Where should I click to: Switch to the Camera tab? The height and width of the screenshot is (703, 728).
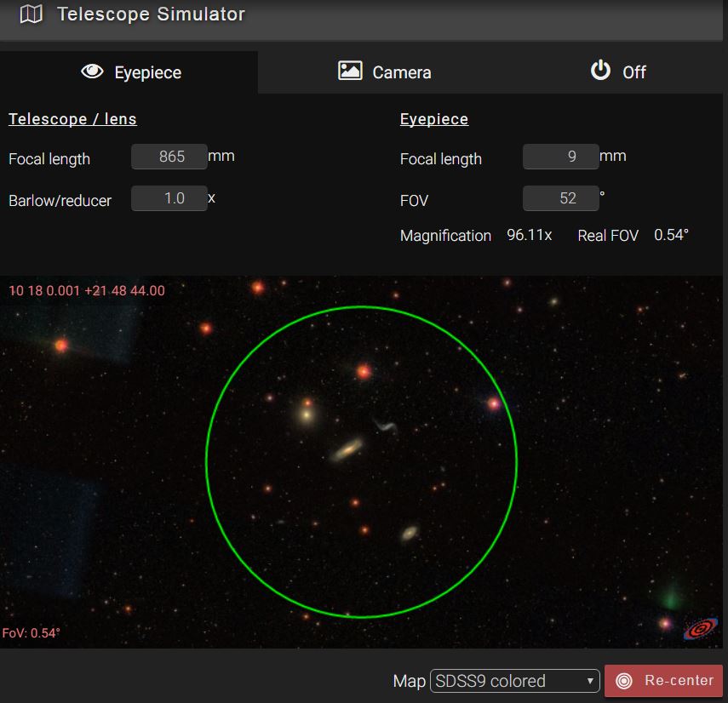(384, 72)
